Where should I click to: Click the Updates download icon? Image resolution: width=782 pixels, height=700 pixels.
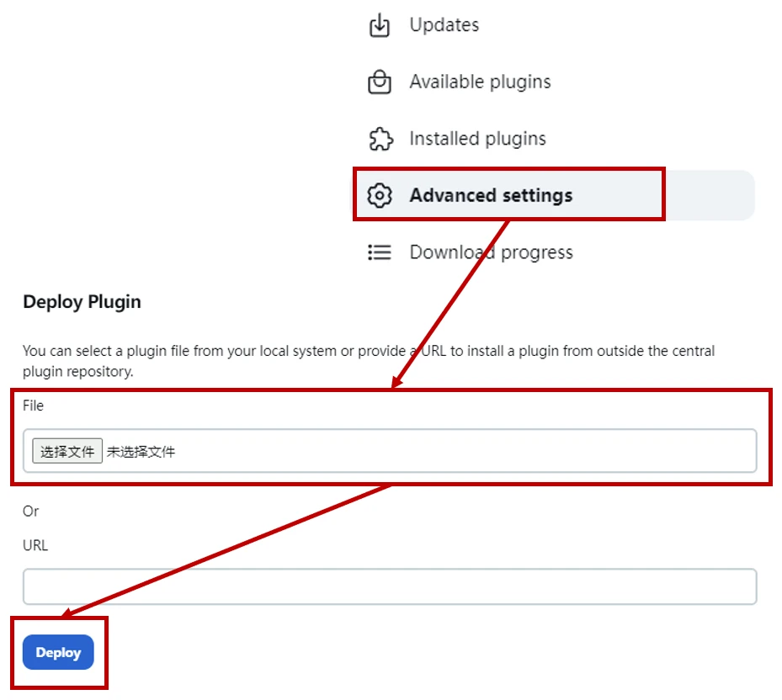[380, 26]
